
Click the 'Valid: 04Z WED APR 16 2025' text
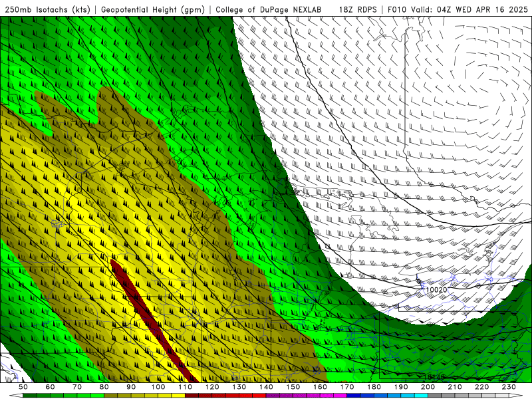(x=469, y=9)
